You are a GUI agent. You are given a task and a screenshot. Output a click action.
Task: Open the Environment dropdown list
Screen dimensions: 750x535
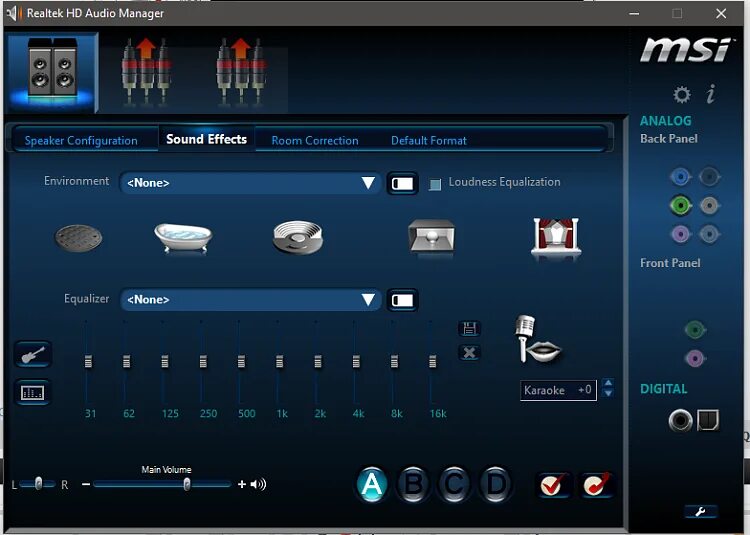pyautogui.click(x=251, y=183)
